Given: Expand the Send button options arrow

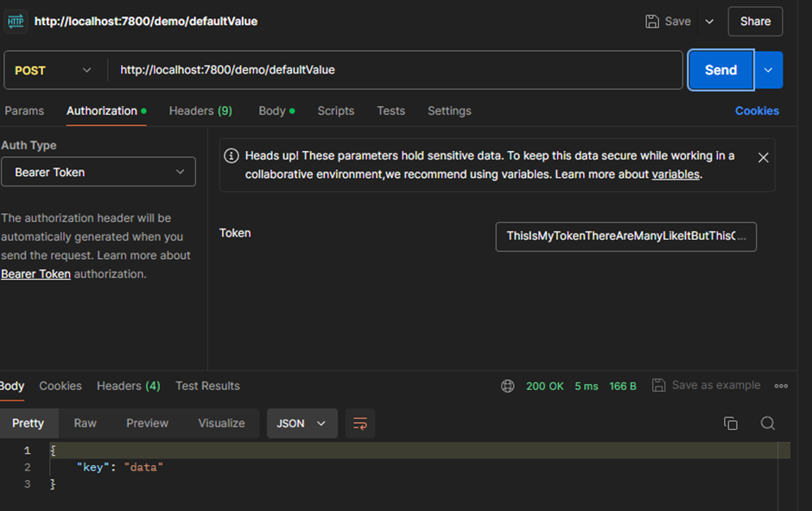Looking at the screenshot, I should click(769, 70).
